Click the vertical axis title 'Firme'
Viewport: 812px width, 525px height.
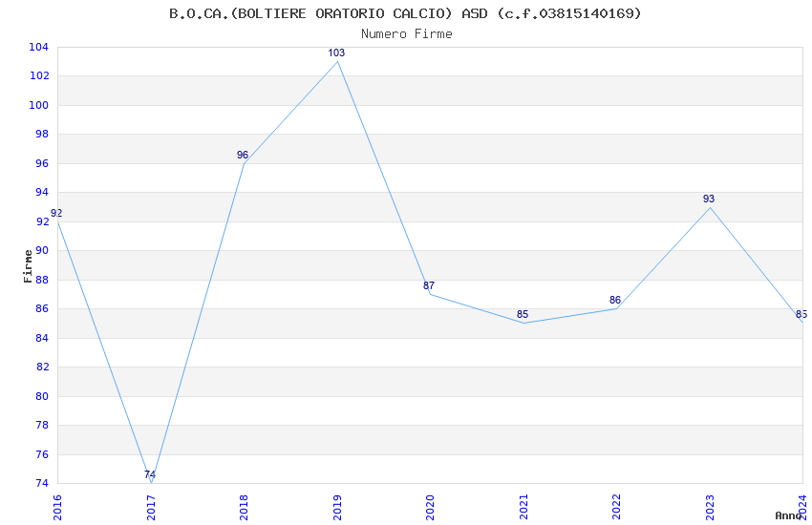coord(28,266)
